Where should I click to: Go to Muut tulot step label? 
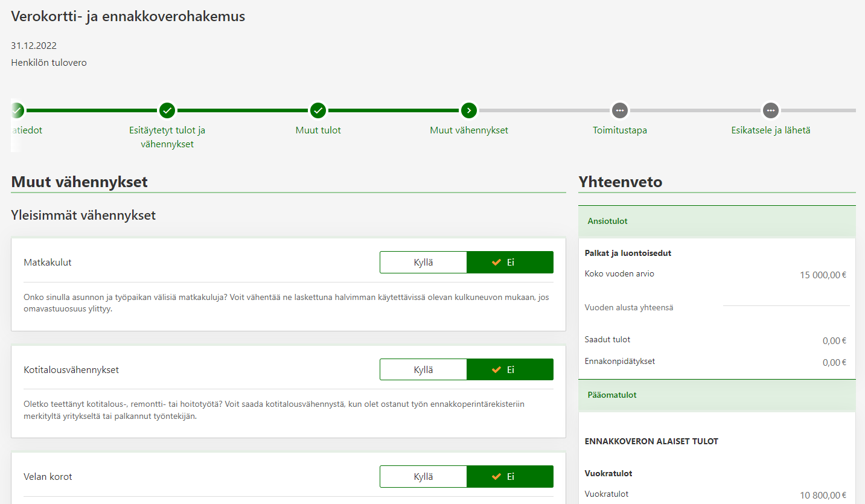(x=318, y=130)
